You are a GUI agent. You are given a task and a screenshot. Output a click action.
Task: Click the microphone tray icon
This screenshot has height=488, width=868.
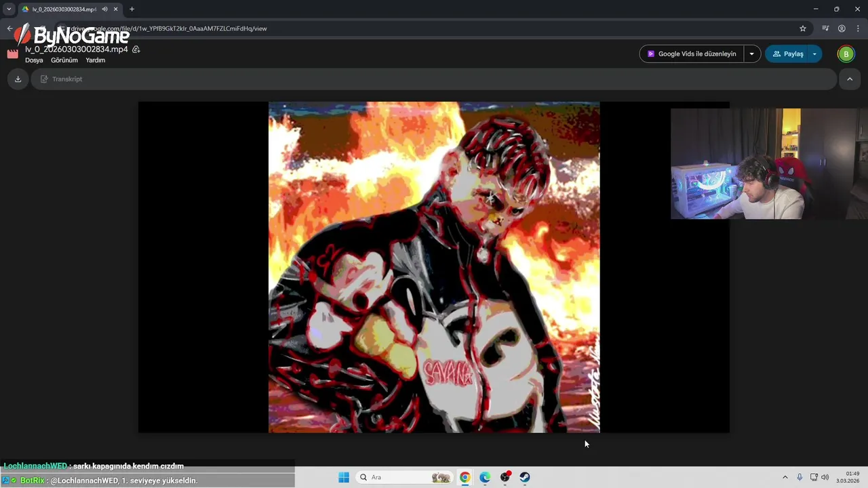pyautogui.click(x=800, y=477)
